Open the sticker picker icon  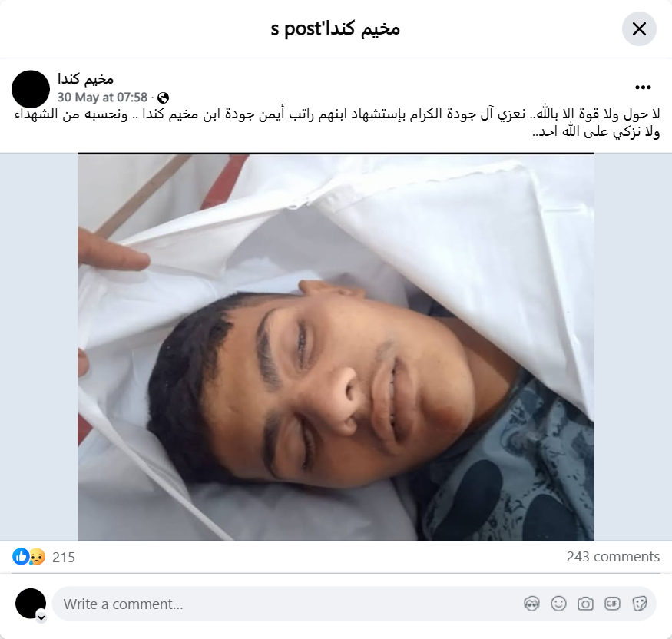tap(640, 604)
